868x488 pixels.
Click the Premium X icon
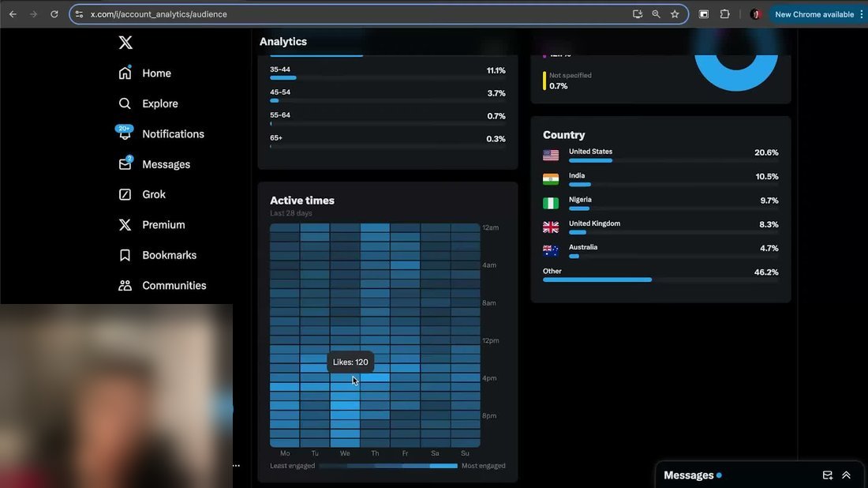tap(125, 224)
